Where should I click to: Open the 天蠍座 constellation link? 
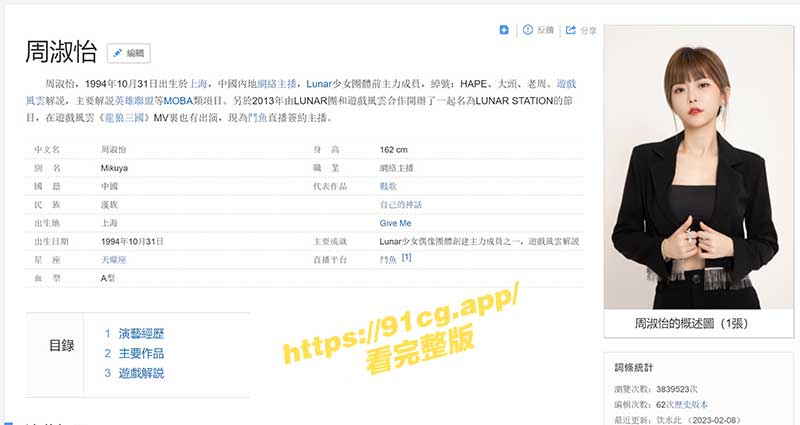point(113,260)
